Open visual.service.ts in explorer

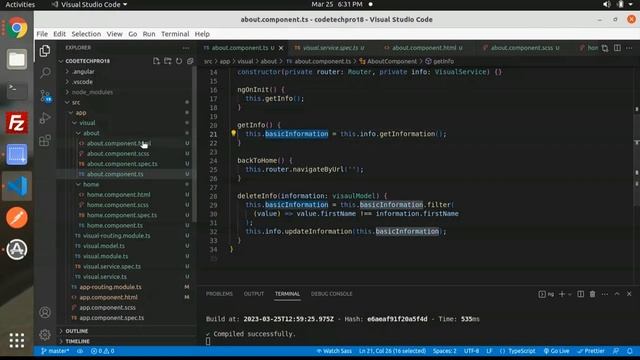click(105, 276)
